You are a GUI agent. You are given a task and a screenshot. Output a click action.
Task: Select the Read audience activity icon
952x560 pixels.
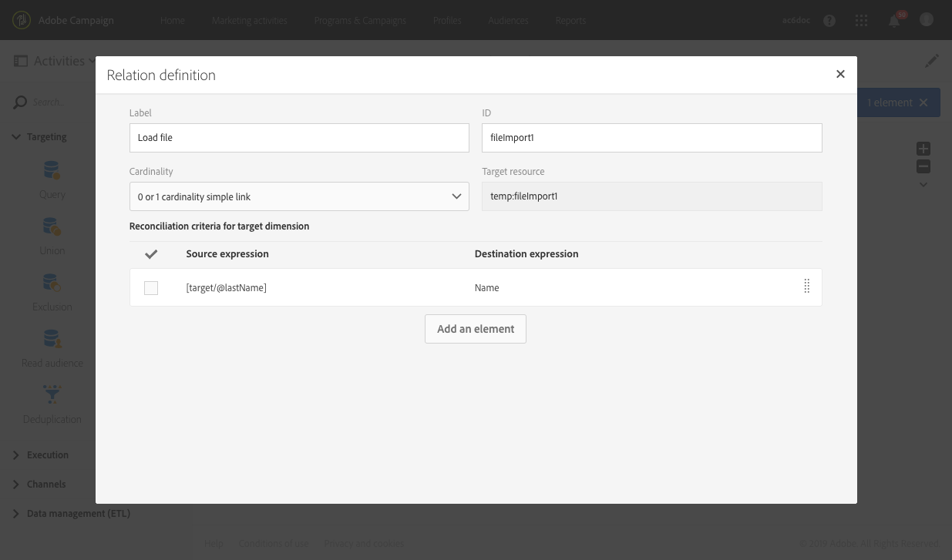coord(52,339)
